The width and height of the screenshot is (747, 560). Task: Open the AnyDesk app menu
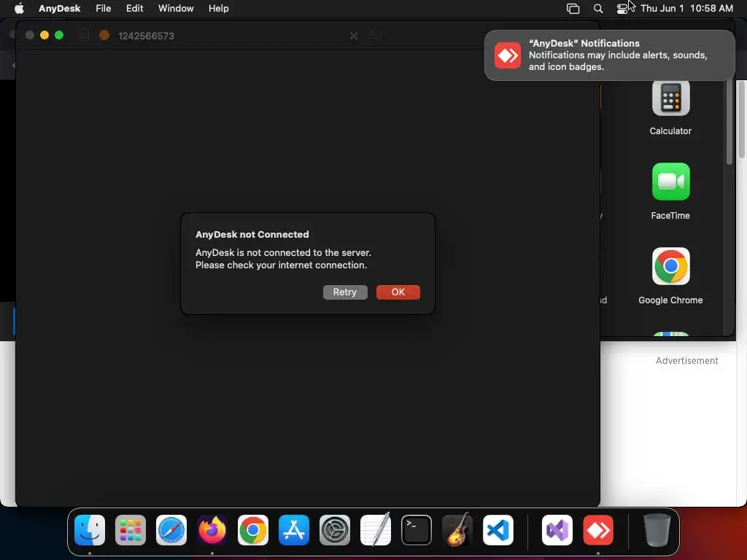60,8
